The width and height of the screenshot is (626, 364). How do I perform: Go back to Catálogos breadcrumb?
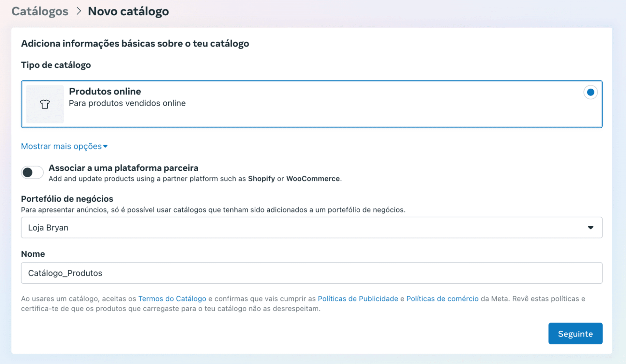(40, 11)
